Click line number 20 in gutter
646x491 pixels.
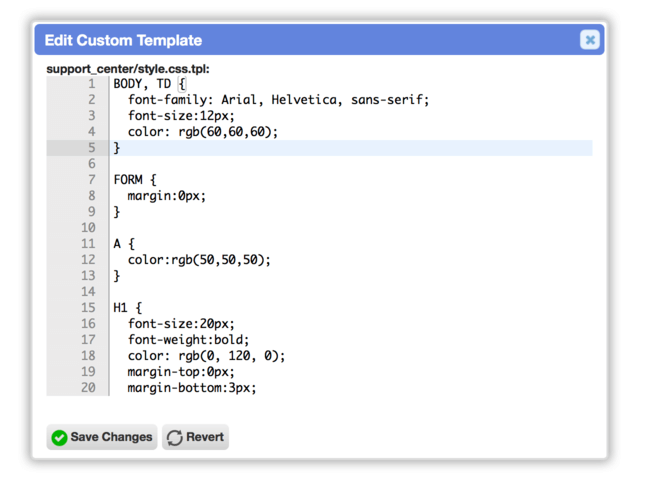(88, 388)
